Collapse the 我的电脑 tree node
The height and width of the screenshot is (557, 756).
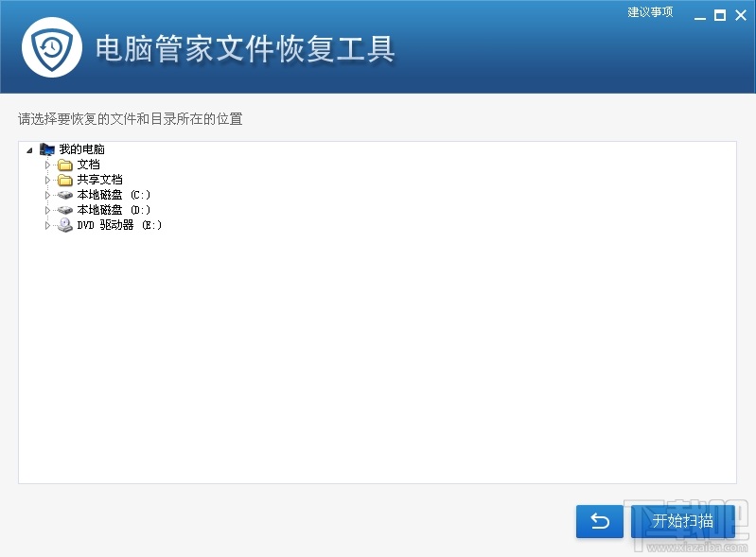[x=29, y=149]
